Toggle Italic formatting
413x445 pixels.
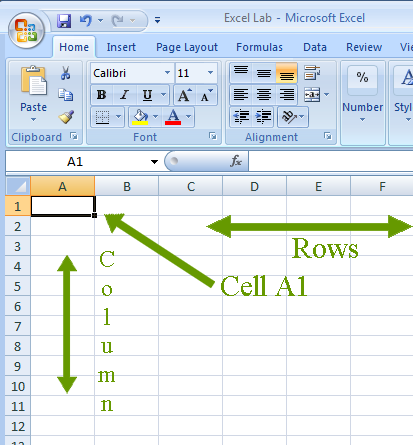[x=124, y=95]
